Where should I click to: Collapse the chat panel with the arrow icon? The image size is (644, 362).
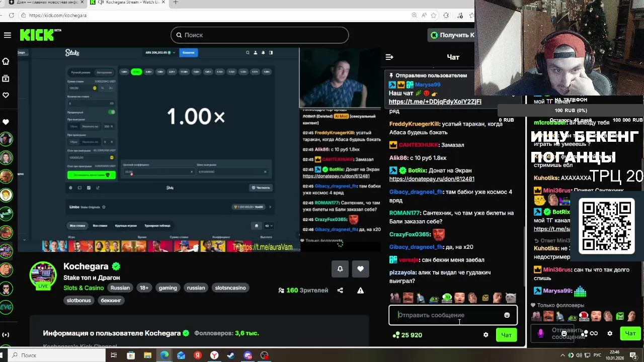pos(389,57)
